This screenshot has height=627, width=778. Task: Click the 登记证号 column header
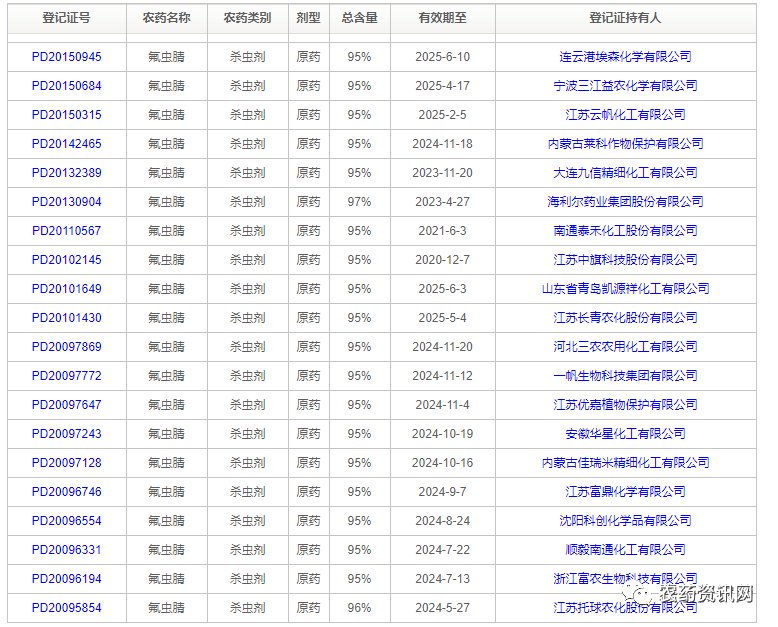[66, 18]
